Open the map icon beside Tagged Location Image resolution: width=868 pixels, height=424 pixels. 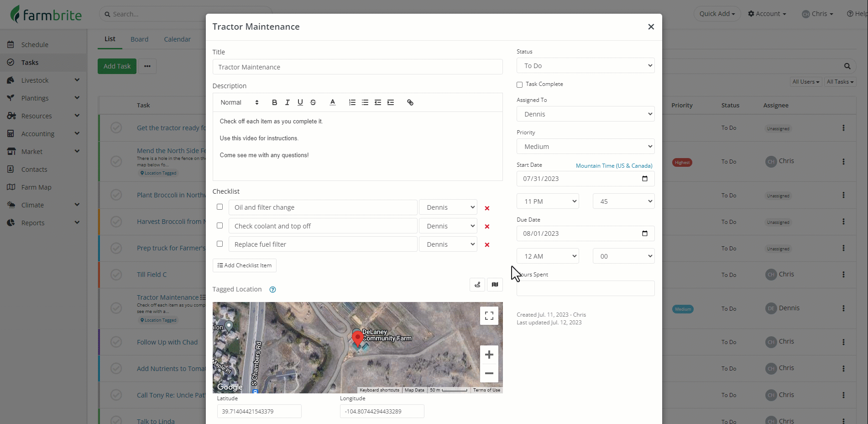495,285
